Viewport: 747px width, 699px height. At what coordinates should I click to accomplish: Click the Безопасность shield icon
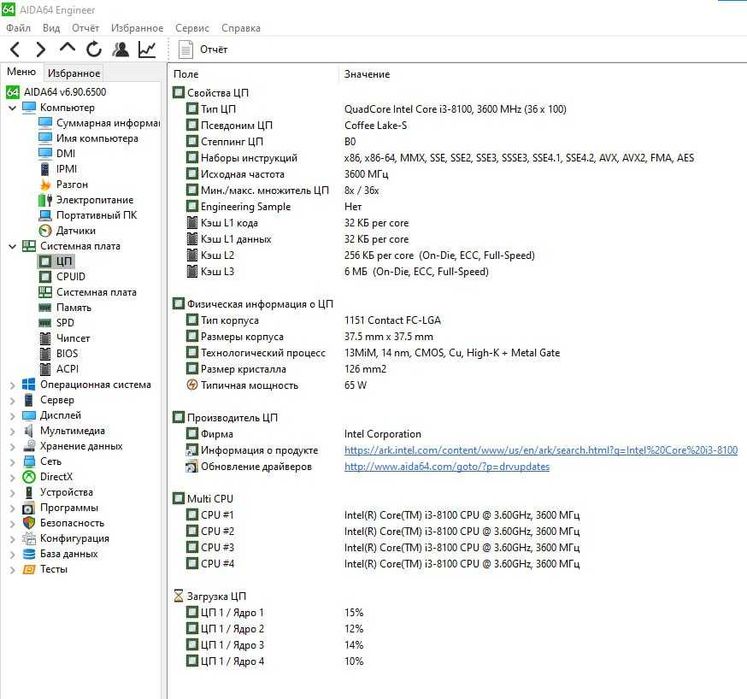tap(29, 523)
